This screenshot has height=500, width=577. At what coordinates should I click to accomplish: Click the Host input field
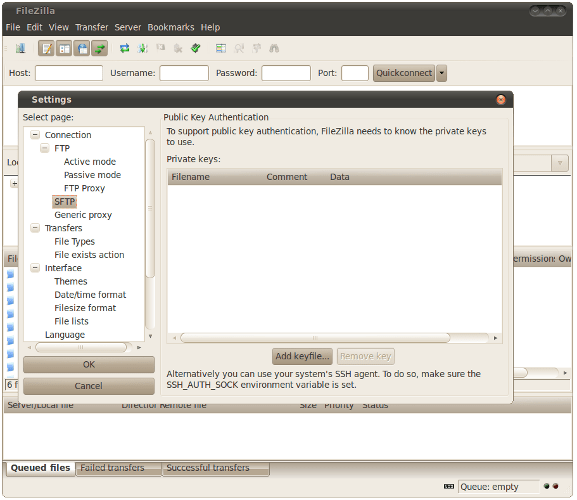(x=69, y=73)
